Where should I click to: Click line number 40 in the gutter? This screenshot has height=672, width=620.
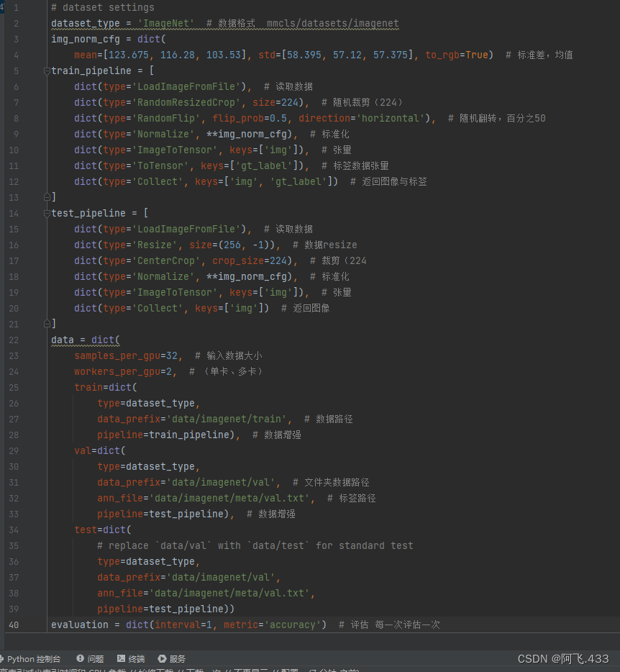[x=14, y=625]
